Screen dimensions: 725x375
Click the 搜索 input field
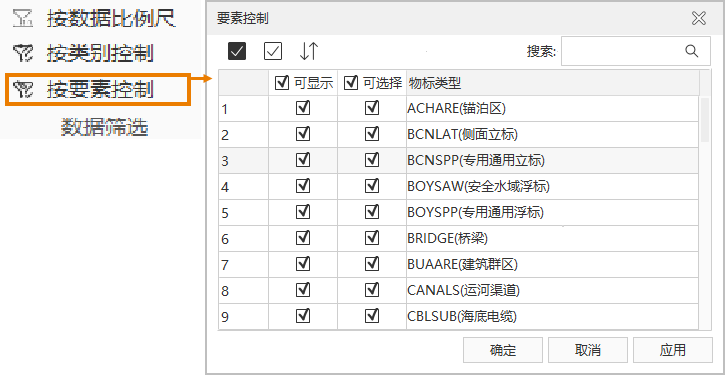tap(636, 51)
